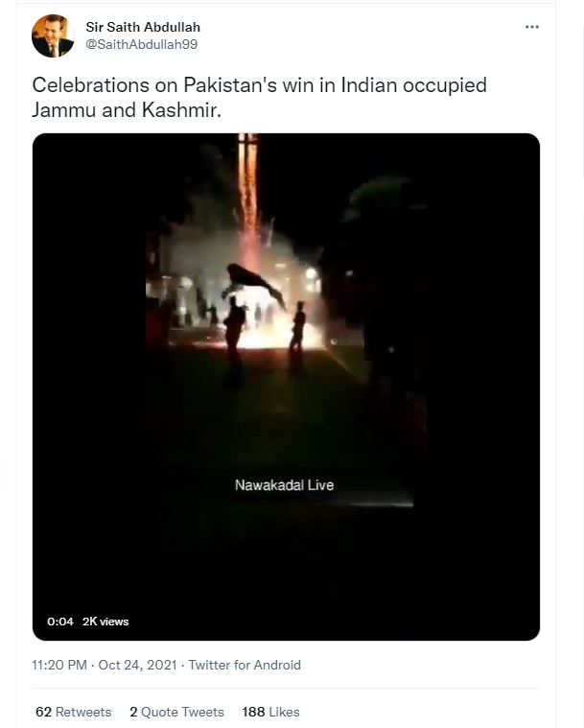View the 2 Quote Tweets list
The height and width of the screenshot is (728, 584).
coord(176,712)
